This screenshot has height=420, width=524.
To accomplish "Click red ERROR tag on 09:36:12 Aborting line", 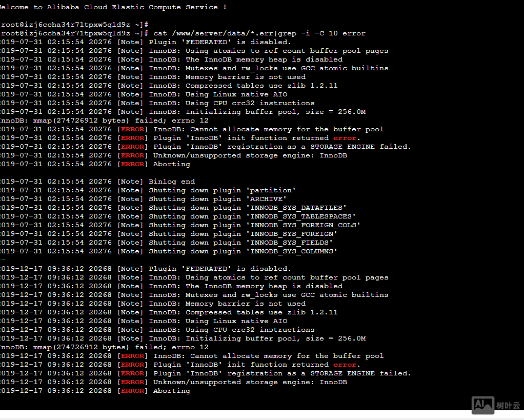I will [132, 391].
